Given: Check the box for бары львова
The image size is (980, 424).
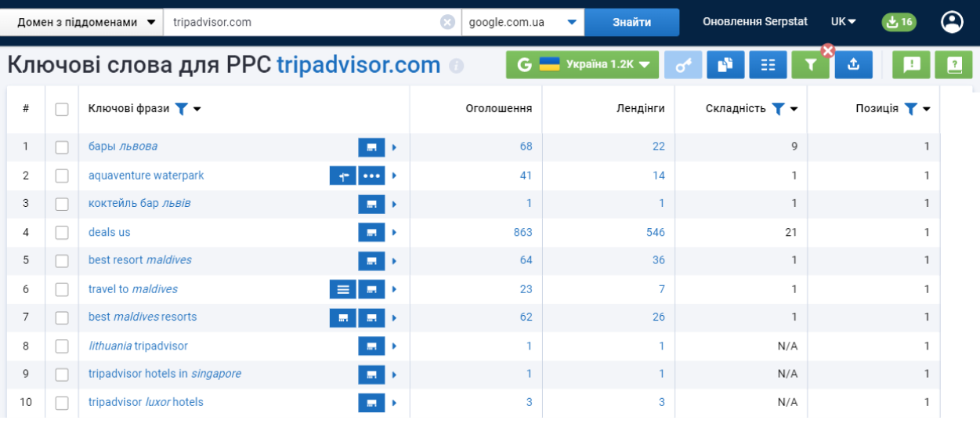Looking at the screenshot, I should 62,147.
